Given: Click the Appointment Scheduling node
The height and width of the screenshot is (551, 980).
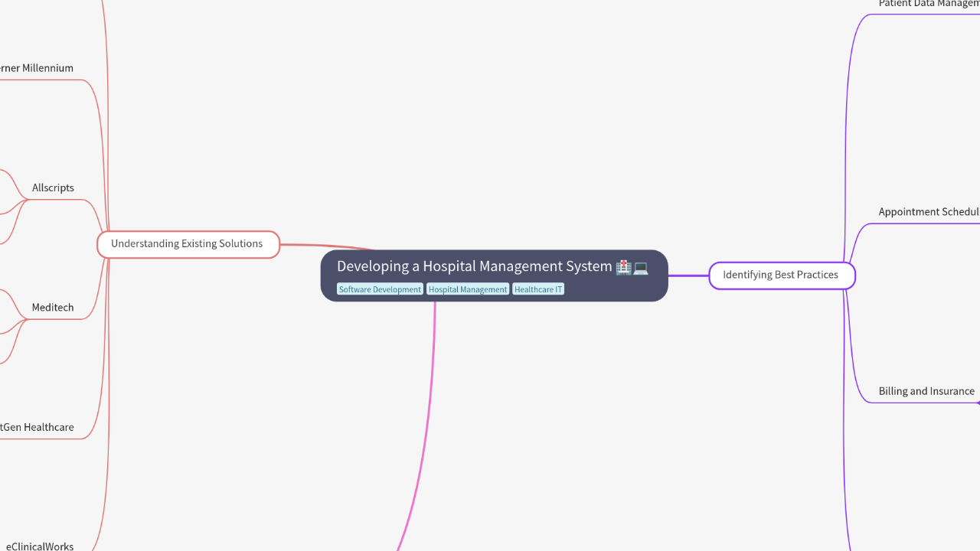Looking at the screenshot, I should point(929,212).
